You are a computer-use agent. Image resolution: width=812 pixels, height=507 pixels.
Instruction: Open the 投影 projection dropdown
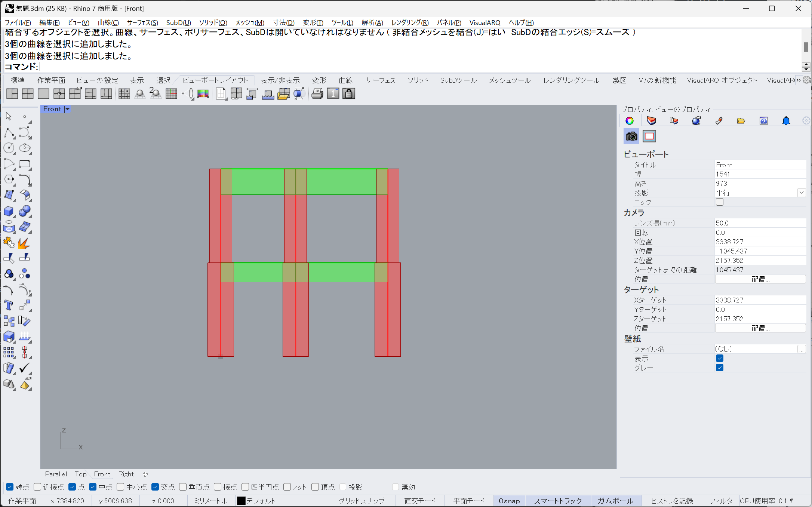click(801, 193)
